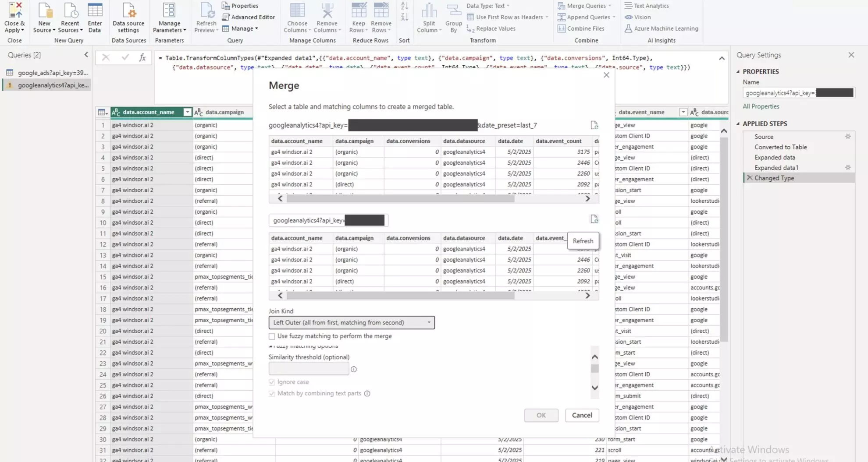The width and height of the screenshot is (868, 462).
Task: Refresh second table preview in Merge dialog
Action: coord(594,219)
